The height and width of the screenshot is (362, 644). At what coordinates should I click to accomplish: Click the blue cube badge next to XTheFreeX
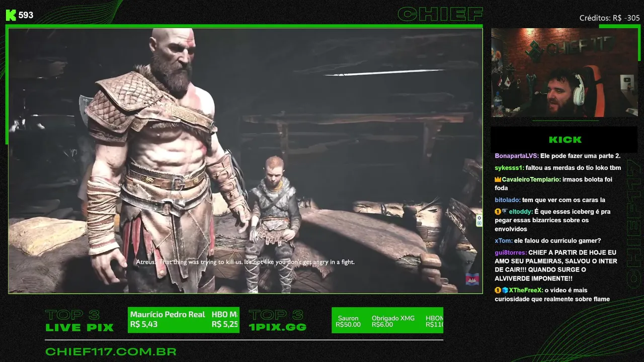[x=505, y=290]
